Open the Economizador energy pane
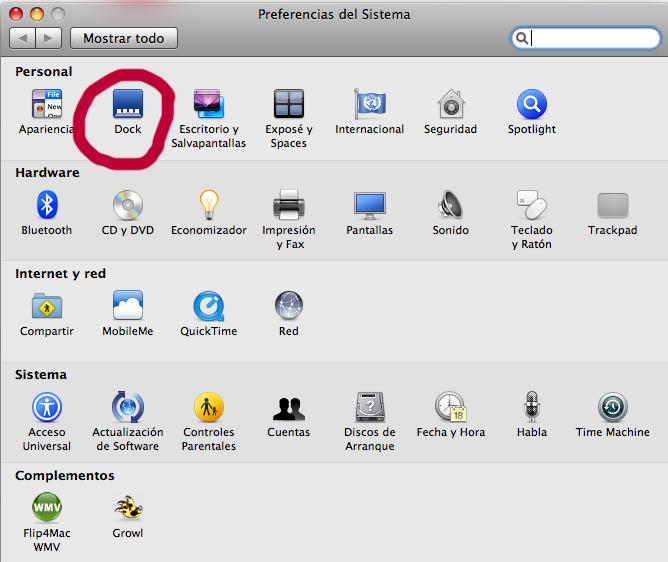 tap(208, 206)
